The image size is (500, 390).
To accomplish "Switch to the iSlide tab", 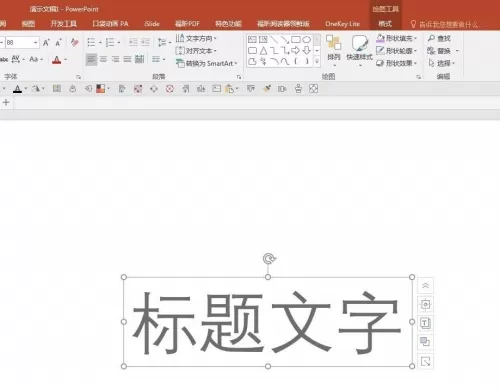I will [x=152, y=24].
